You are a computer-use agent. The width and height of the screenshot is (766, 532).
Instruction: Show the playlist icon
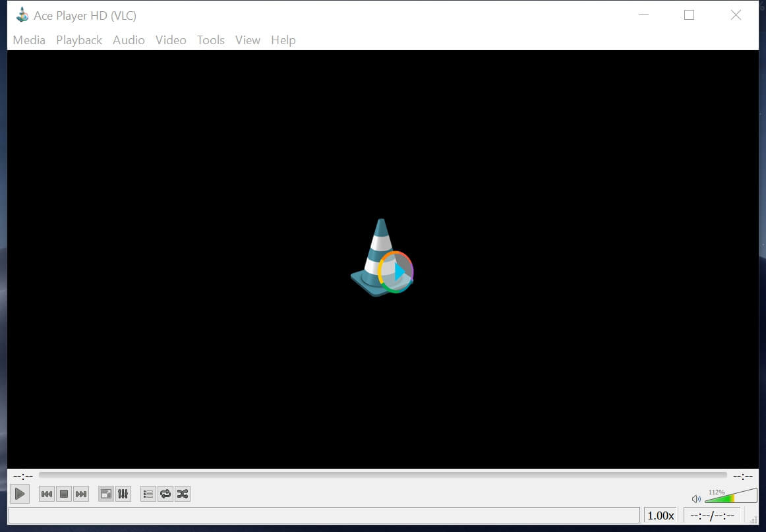pyautogui.click(x=148, y=494)
